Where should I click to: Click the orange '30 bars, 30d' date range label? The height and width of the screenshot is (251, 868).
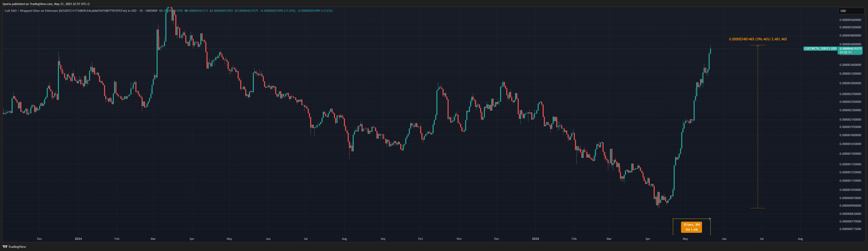[x=691, y=227]
